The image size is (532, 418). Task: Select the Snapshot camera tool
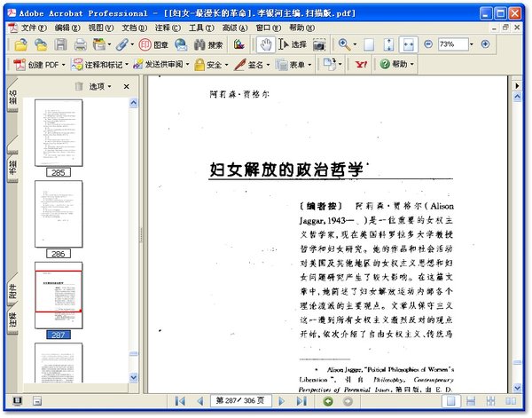point(319,44)
